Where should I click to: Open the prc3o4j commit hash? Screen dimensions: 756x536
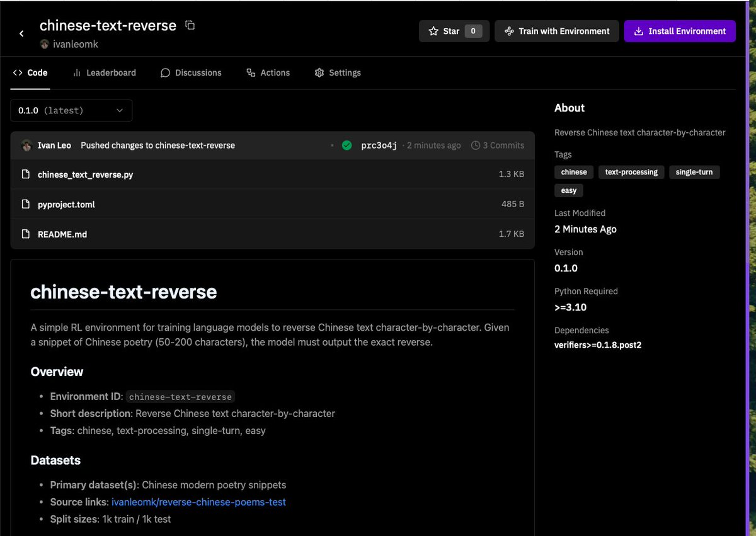click(x=379, y=145)
